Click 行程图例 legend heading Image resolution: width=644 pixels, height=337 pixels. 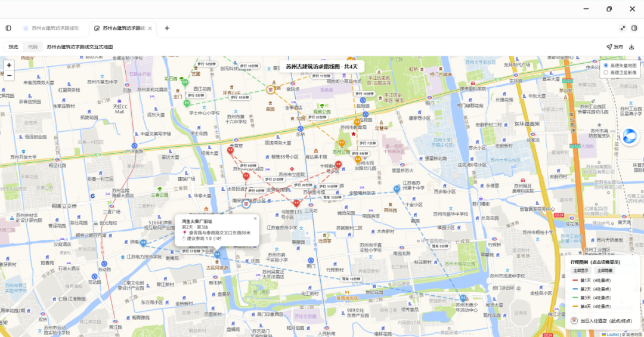pos(595,262)
